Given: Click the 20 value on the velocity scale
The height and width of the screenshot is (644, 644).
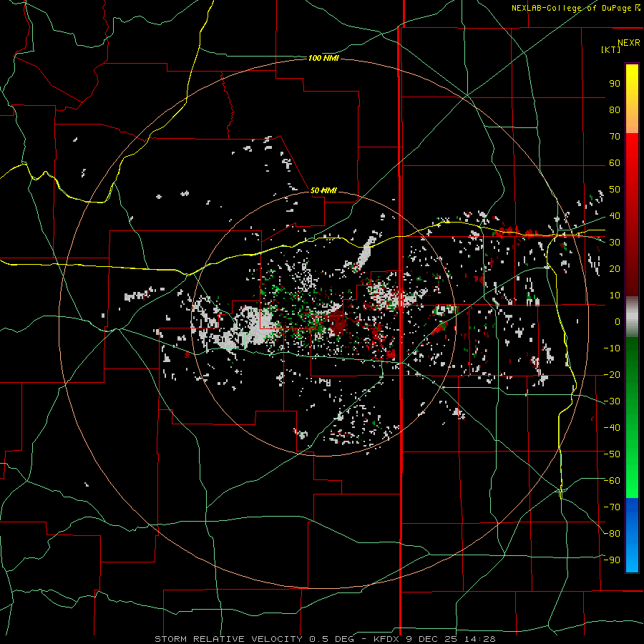Looking at the screenshot, I should (x=615, y=268).
